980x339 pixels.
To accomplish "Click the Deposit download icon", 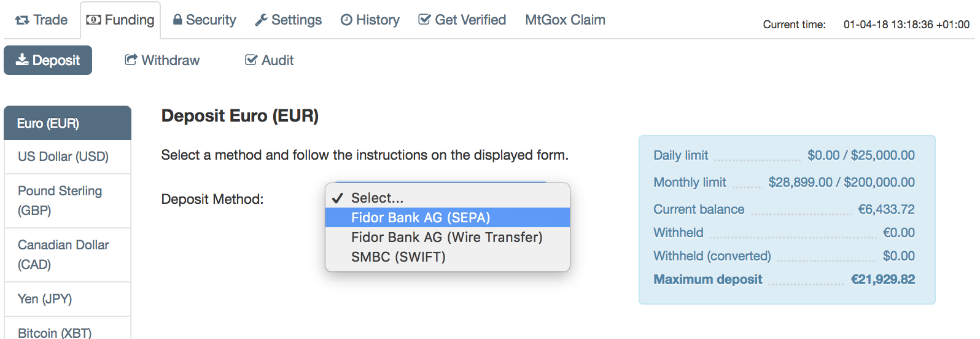I will (x=22, y=60).
